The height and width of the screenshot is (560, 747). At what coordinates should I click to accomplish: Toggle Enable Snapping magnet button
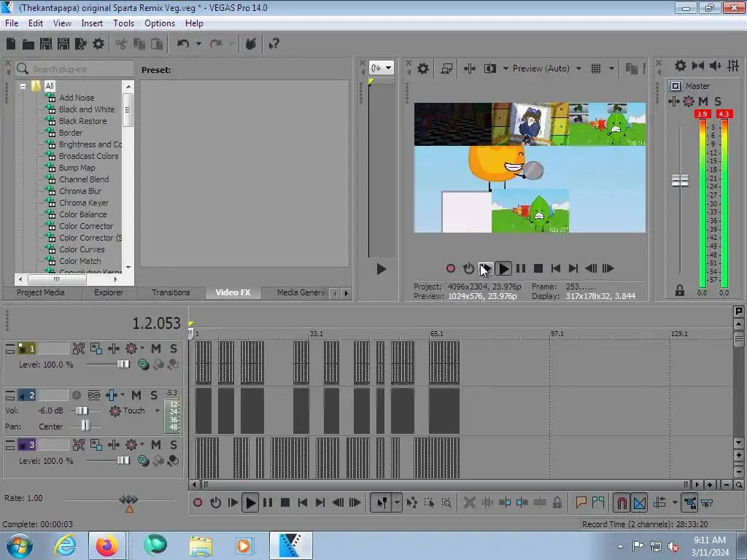(622, 502)
